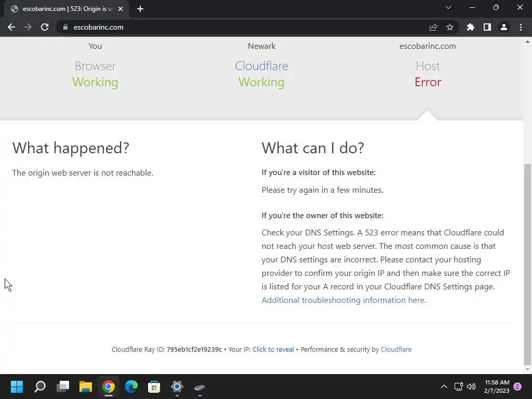Reload the escobarinc.com page

45,27
